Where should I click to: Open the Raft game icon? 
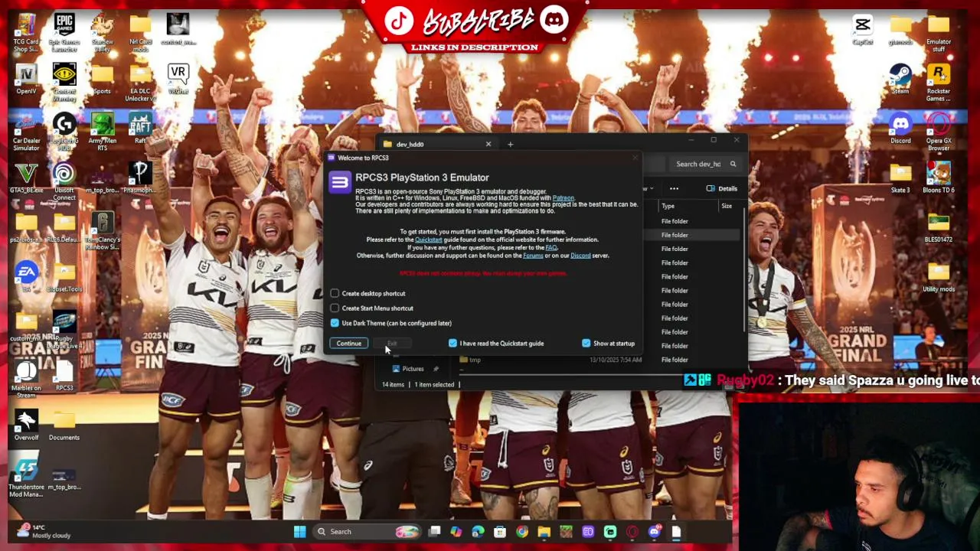[140, 129]
